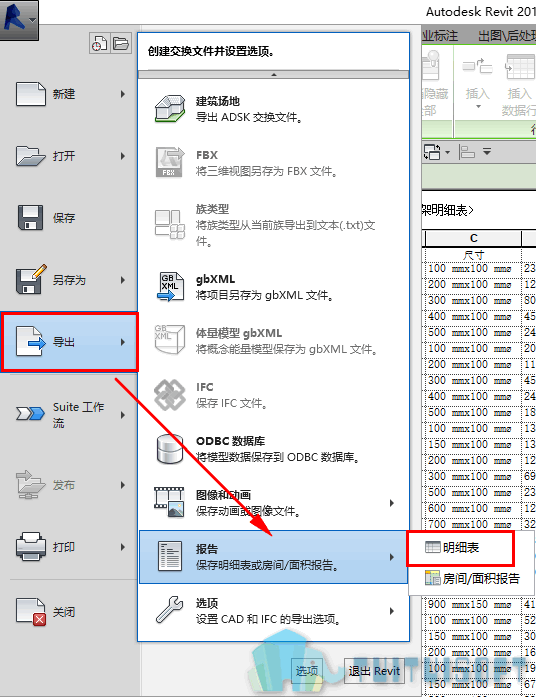Screen dimensions: 536x697
Task: Click the 打开 open folder icon
Action: [x=31, y=156]
